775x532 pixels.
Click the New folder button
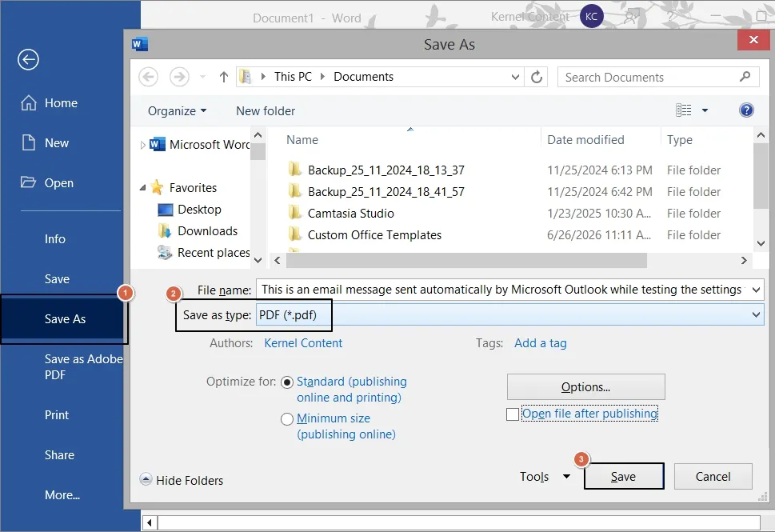(266, 110)
